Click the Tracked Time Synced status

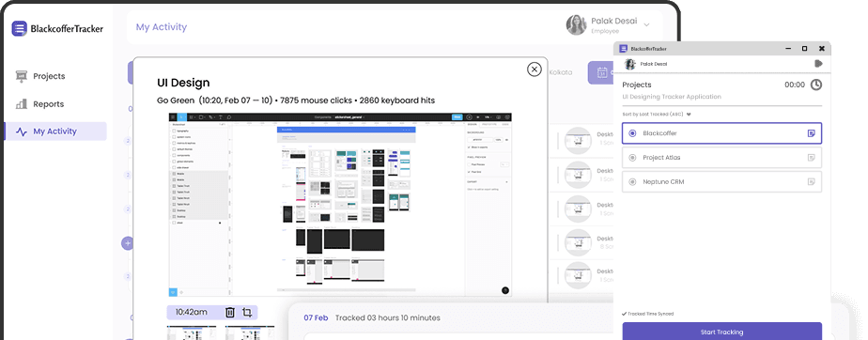coord(647,314)
